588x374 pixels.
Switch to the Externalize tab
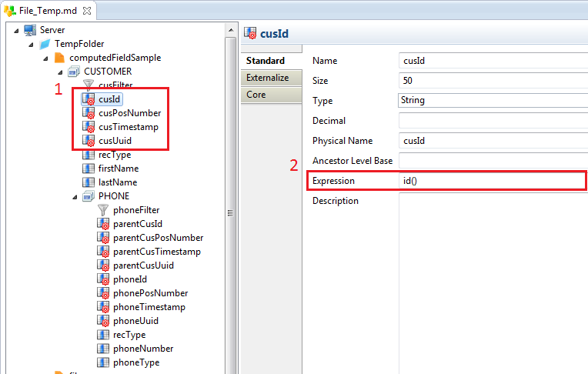click(267, 78)
